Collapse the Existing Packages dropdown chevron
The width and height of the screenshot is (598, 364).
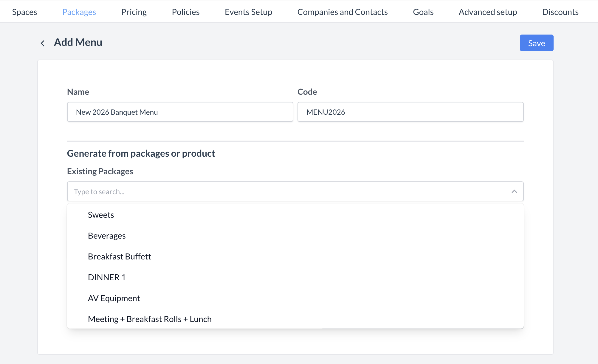click(514, 191)
